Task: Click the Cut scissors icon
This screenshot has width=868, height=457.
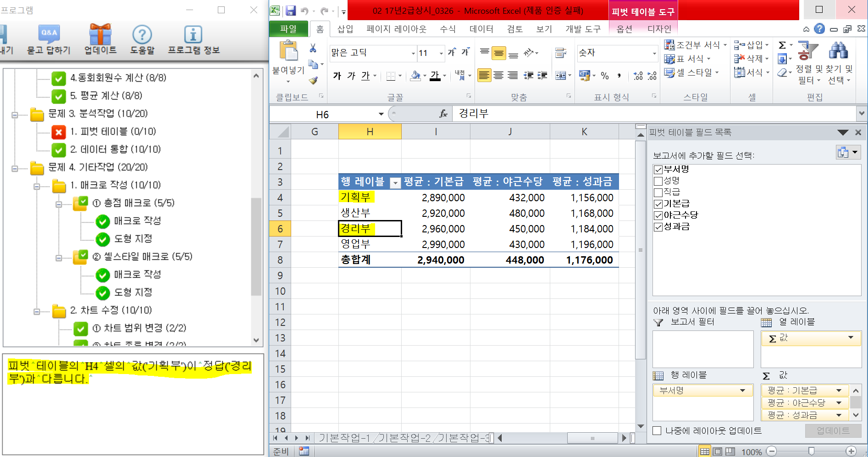Action: tap(313, 48)
